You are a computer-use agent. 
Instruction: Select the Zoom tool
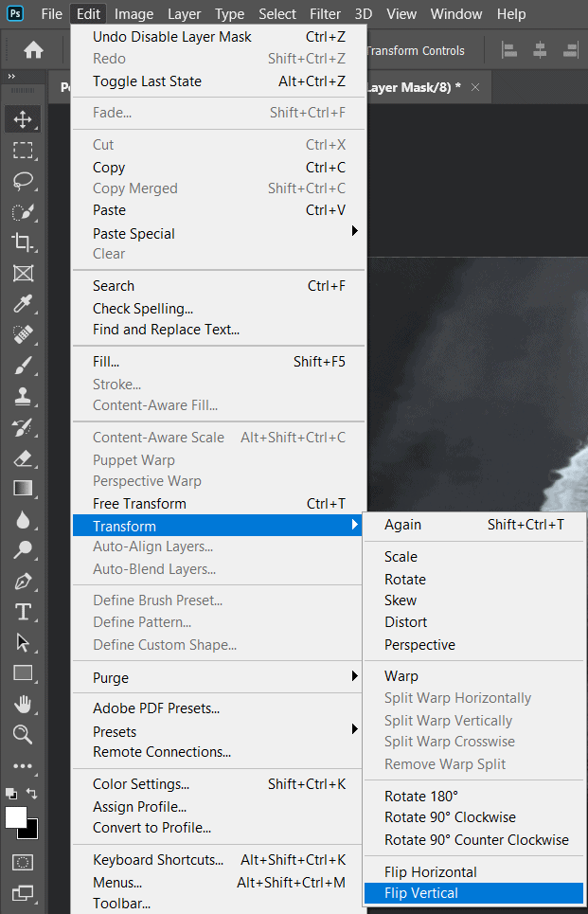(23, 734)
